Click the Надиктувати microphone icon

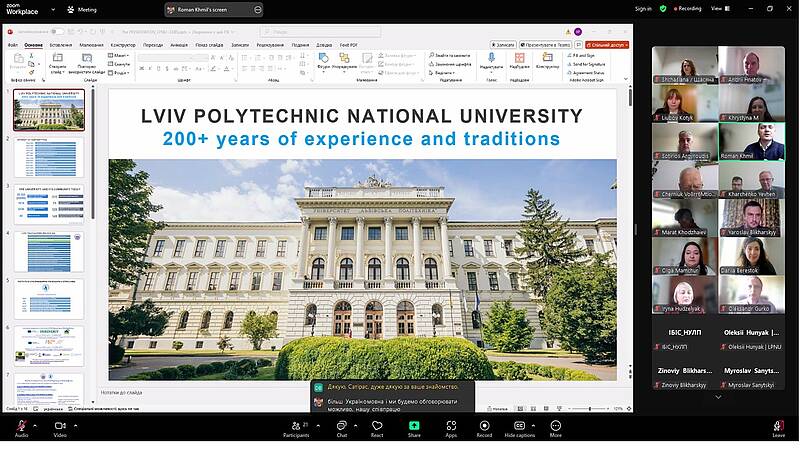491,58
